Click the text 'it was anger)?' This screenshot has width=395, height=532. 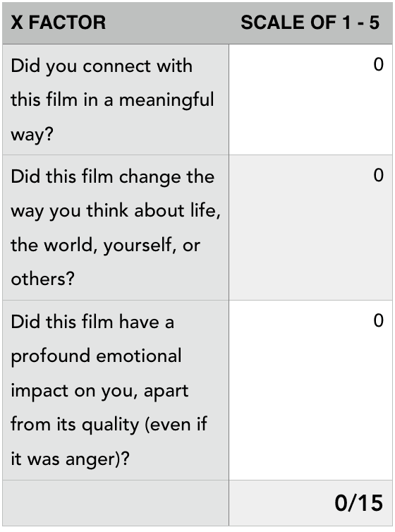[x=71, y=459]
